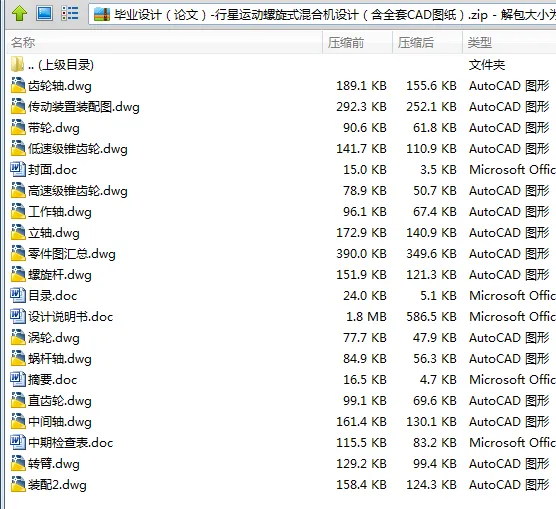Select the 直齿轮.dwg file icon

pyautogui.click(x=18, y=400)
